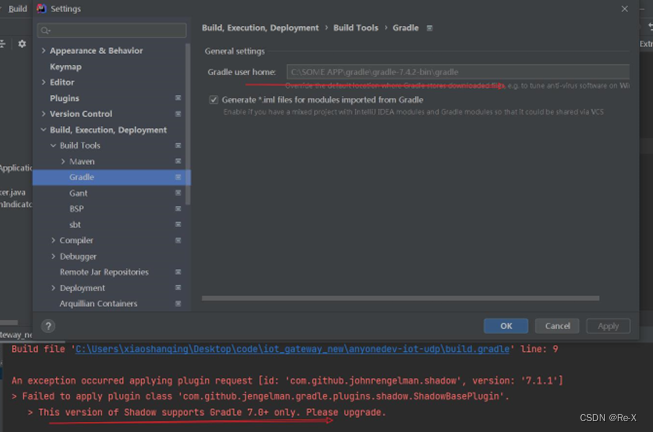Expand the Debugger node
The width and height of the screenshot is (653, 432).
[x=53, y=256]
